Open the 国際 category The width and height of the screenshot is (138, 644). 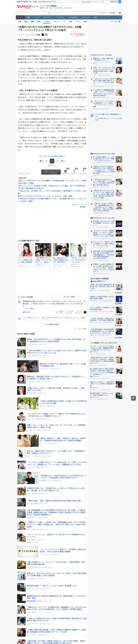point(32,21)
